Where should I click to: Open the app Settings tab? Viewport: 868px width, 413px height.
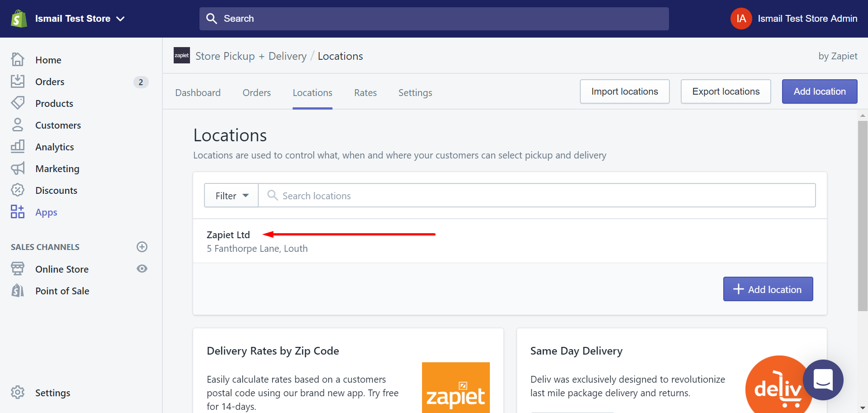pyautogui.click(x=415, y=92)
